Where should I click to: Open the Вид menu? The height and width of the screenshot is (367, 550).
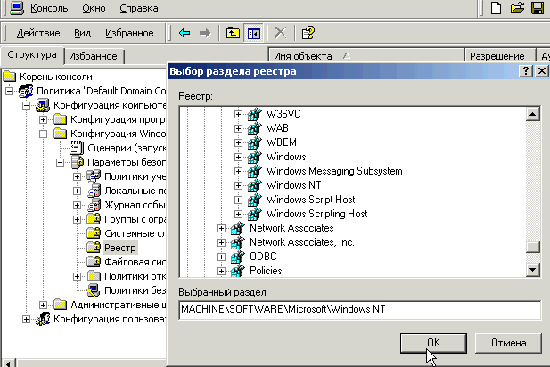(x=82, y=33)
